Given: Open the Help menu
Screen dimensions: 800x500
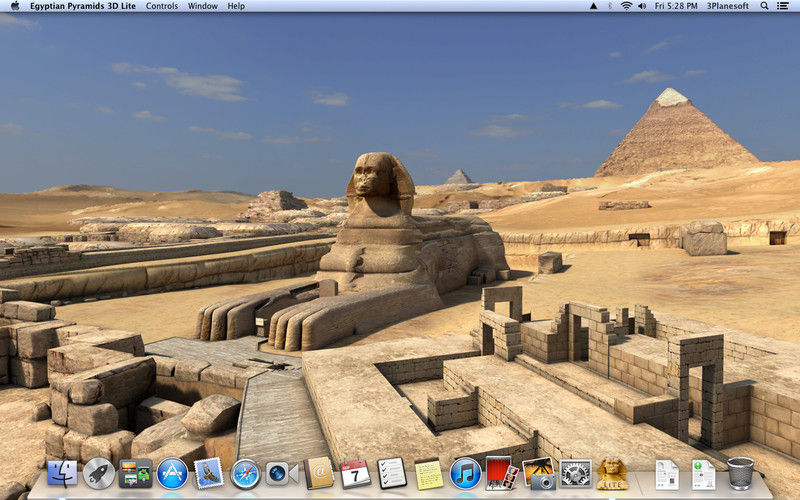Looking at the screenshot, I should [236, 6].
